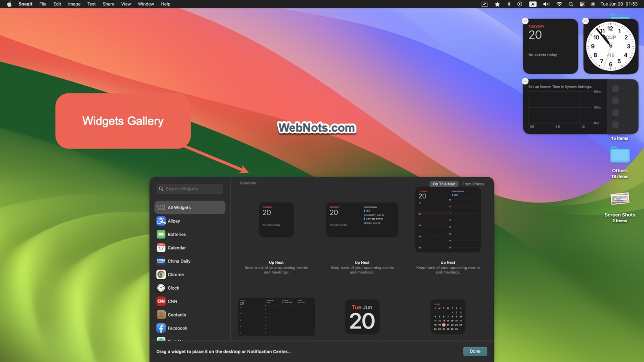Launch Siri from the menu bar
Viewport: 644px width, 362px height.
pos(593,4)
